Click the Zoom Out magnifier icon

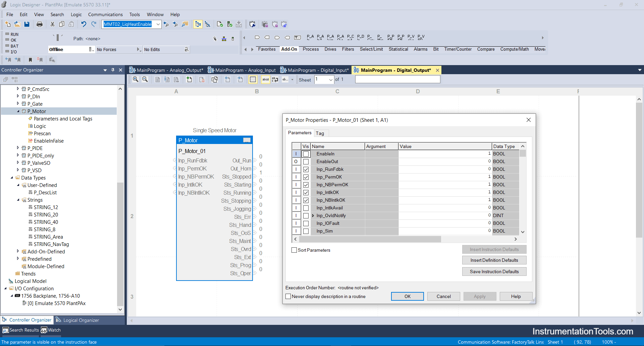click(x=145, y=80)
